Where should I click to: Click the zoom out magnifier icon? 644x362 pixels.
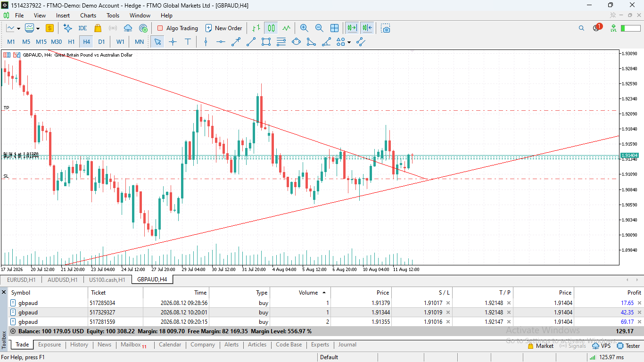[319, 28]
